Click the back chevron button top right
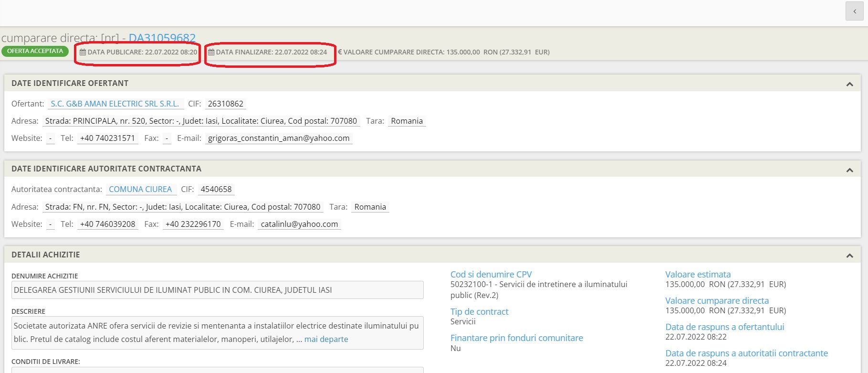868x373 pixels. [854, 11]
